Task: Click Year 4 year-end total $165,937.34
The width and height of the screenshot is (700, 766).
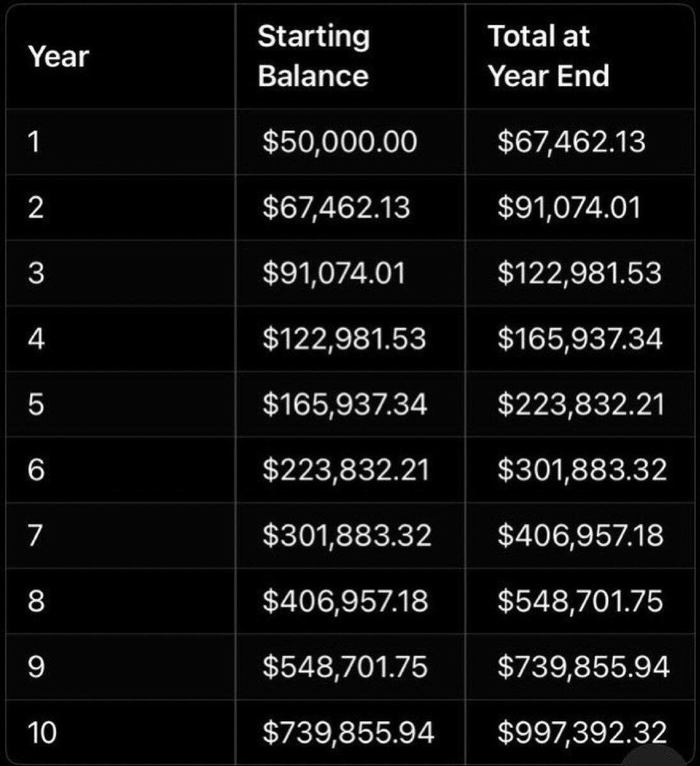Action: pos(580,339)
